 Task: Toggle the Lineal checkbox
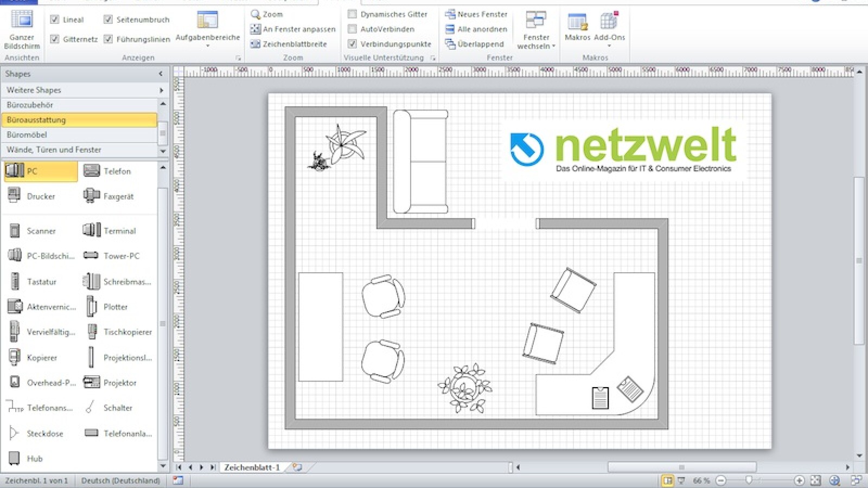point(54,20)
